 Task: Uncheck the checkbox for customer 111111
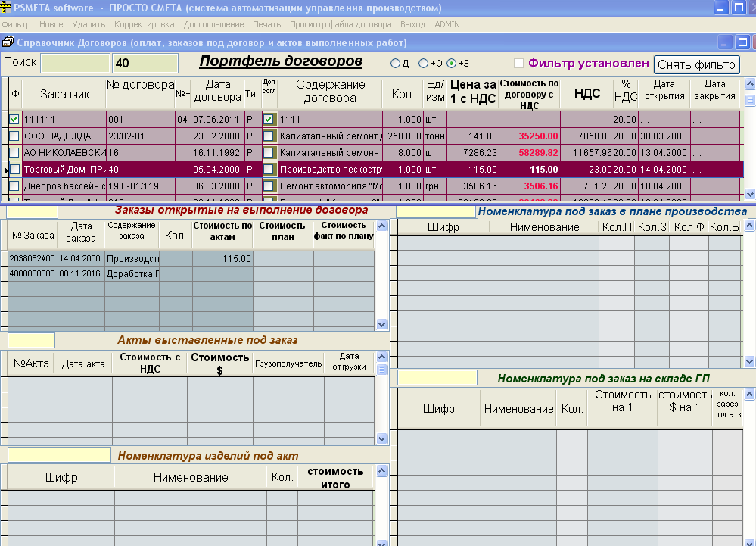point(14,120)
